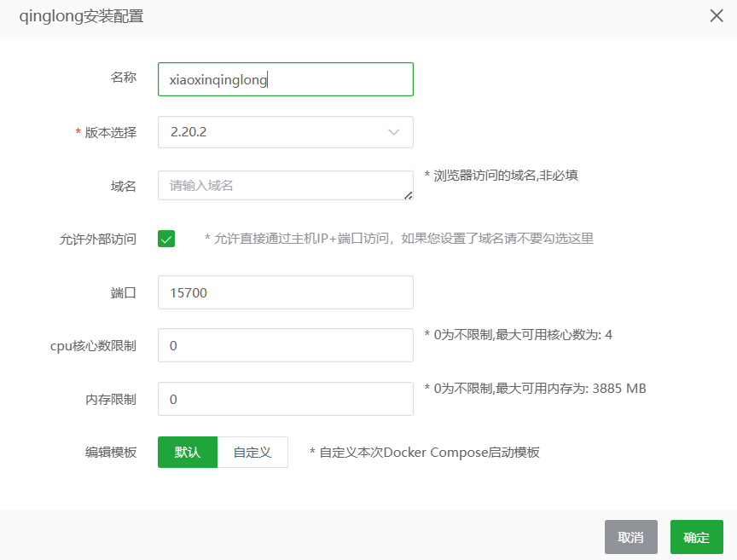Close the qinglong安装配置 dialog with X
Image resolution: width=737 pixels, height=560 pixels.
coord(717,16)
